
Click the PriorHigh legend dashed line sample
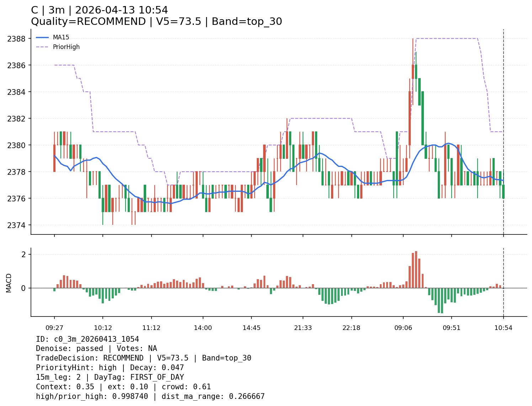(42, 47)
